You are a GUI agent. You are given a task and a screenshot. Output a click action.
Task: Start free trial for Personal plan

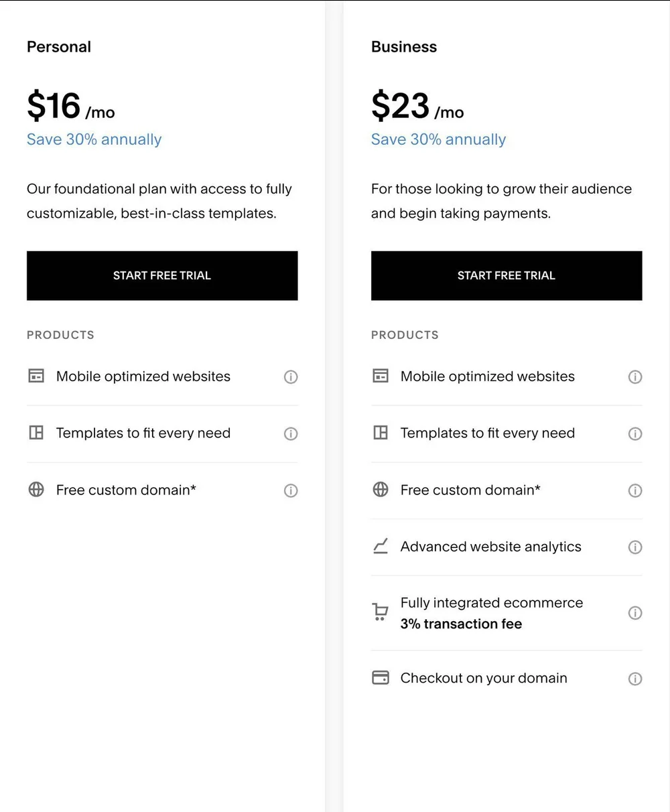162,275
